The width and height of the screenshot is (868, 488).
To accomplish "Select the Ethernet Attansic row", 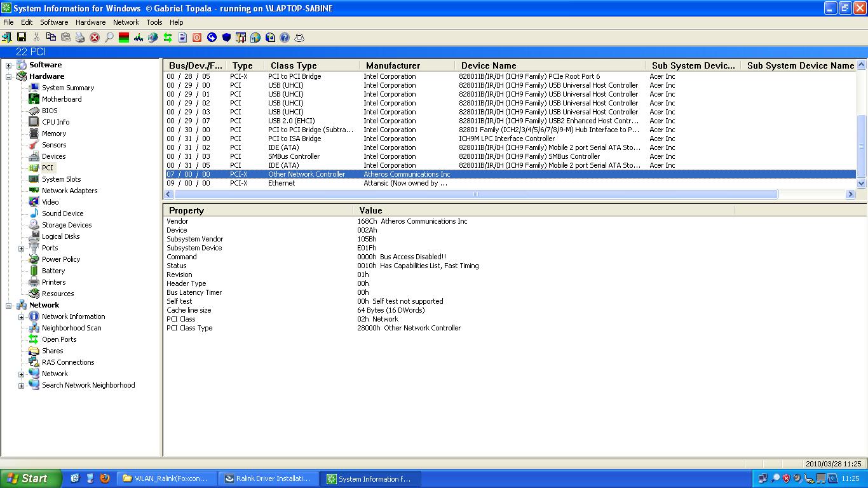I will tap(510, 183).
